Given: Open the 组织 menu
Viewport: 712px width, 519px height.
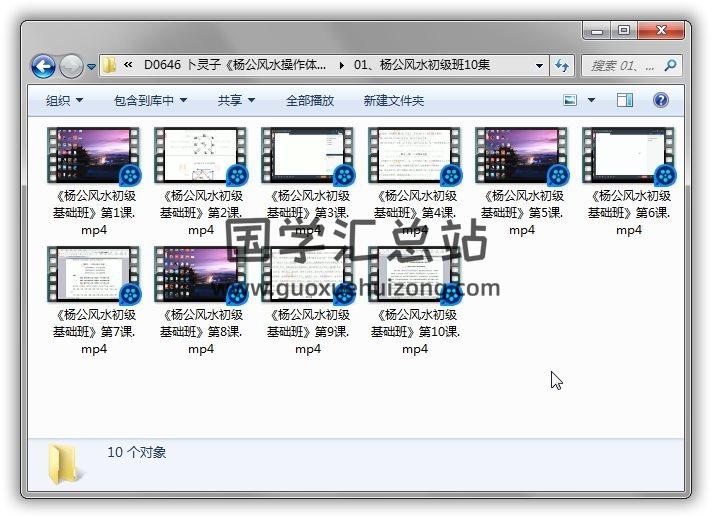Looking at the screenshot, I should click(64, 100).
